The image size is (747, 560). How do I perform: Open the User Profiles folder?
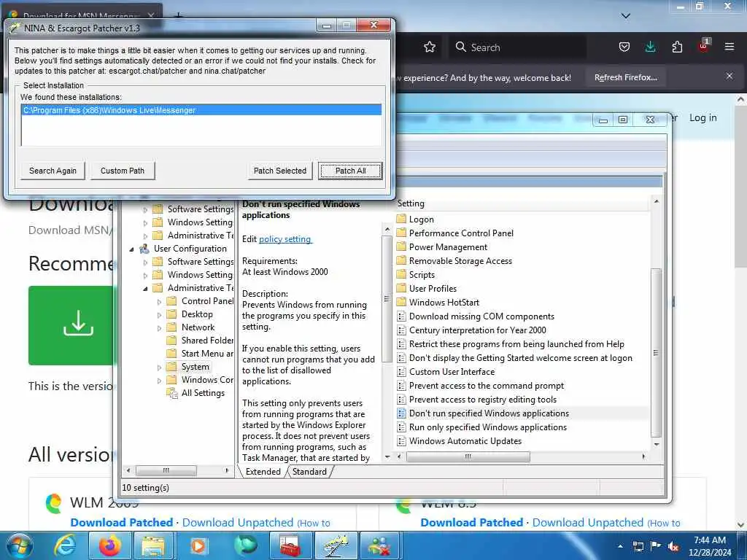[433, 289]
